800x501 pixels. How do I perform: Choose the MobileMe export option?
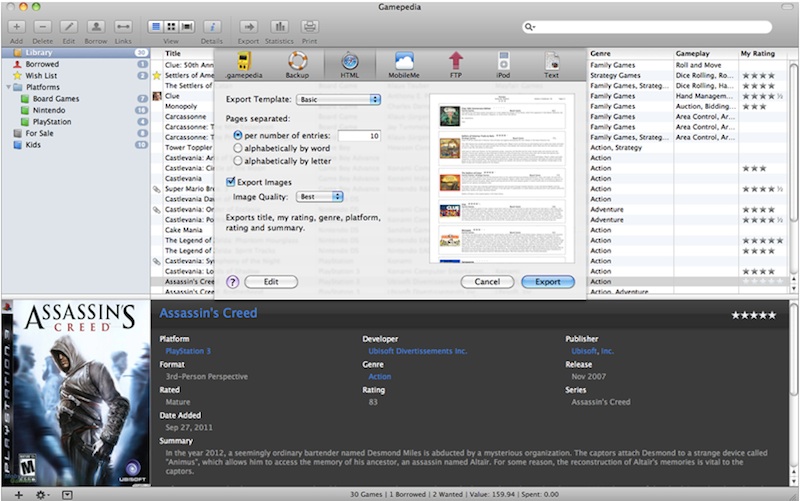pyautogui.click(x=404, y=63)
